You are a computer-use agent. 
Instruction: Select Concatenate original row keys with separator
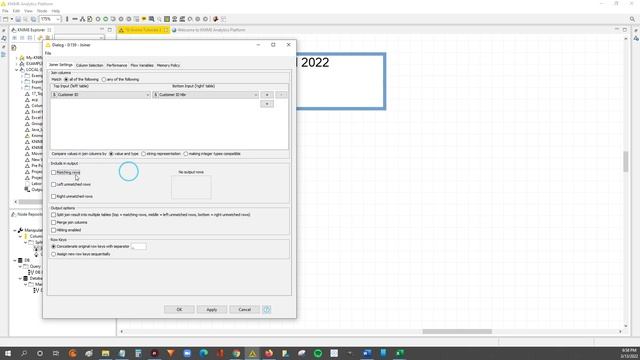pos(53,247)
